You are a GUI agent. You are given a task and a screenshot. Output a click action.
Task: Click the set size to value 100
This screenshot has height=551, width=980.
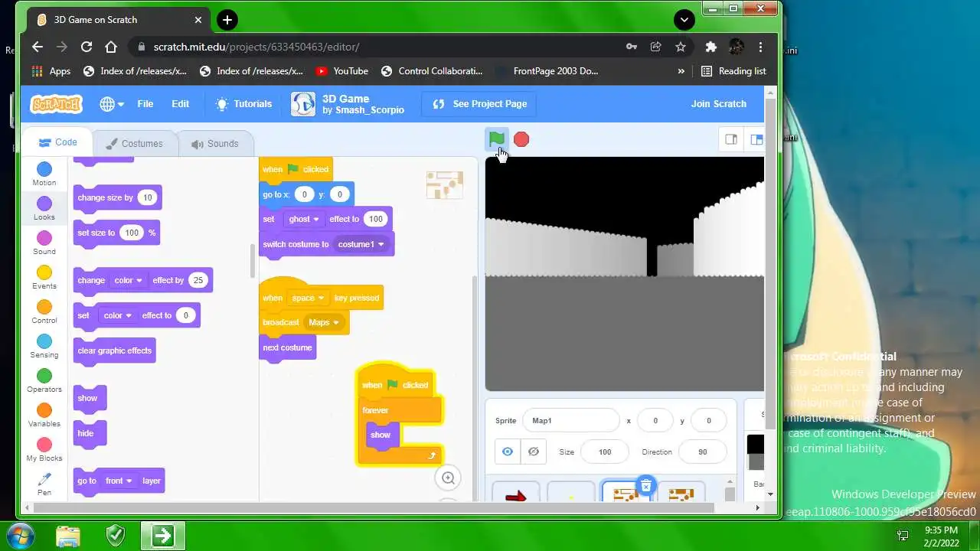132,233
